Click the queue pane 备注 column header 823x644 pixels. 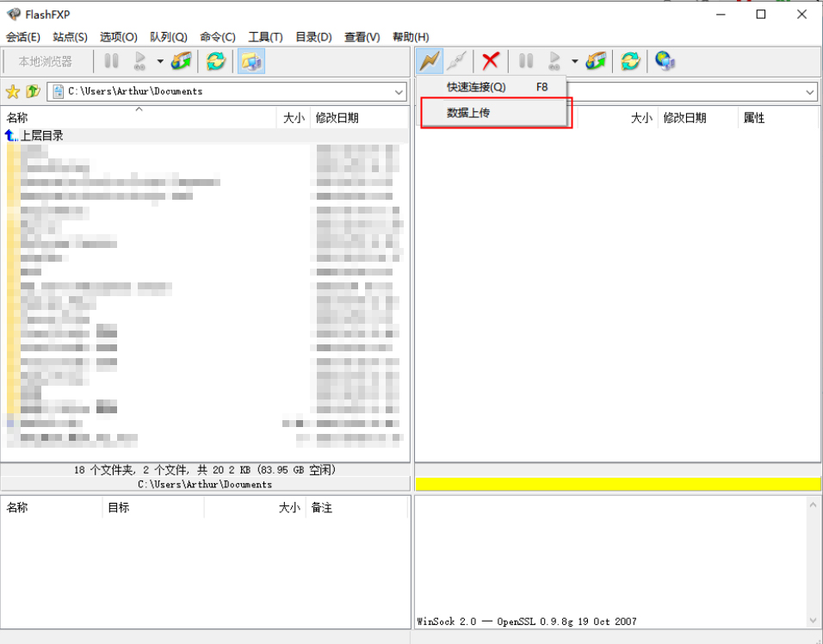[x=356, y=507]
